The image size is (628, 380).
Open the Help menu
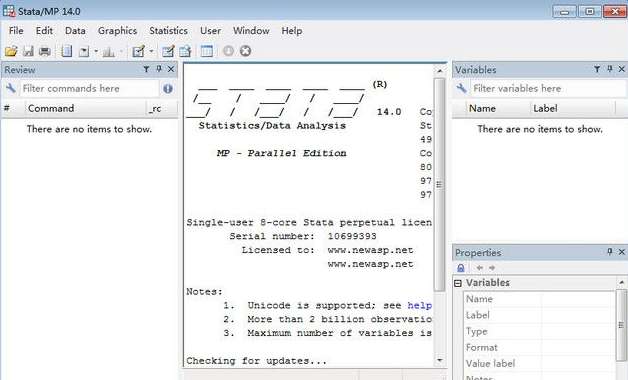coord(292,31)
